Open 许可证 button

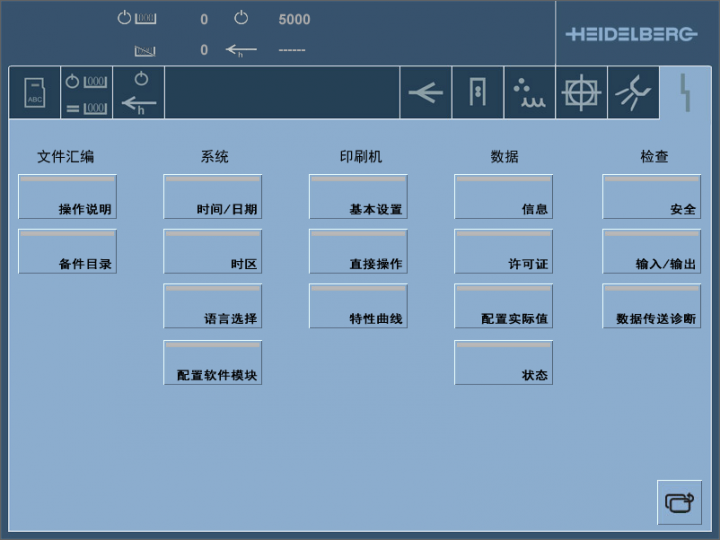[503, 251]
